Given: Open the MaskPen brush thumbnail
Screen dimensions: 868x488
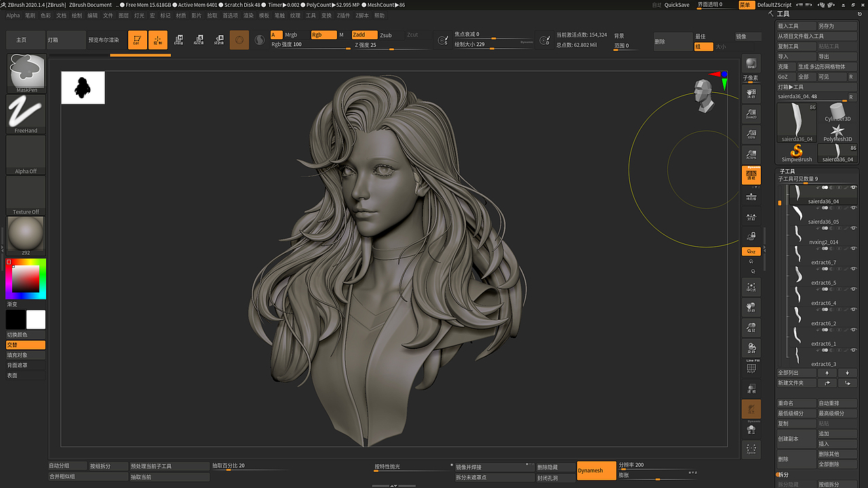Looking at the screenshot, I should point(26,73).
